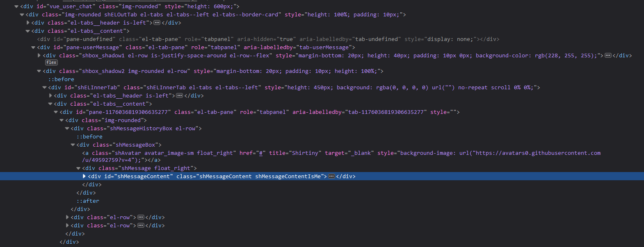
Task: Collapse the shMessageBox div node
Action: [73, 145]
